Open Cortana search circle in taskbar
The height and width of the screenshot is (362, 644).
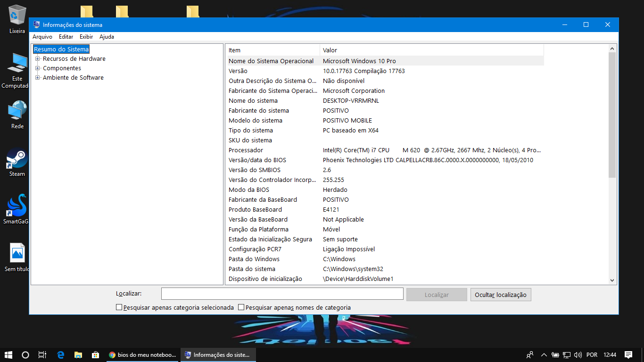25,355
